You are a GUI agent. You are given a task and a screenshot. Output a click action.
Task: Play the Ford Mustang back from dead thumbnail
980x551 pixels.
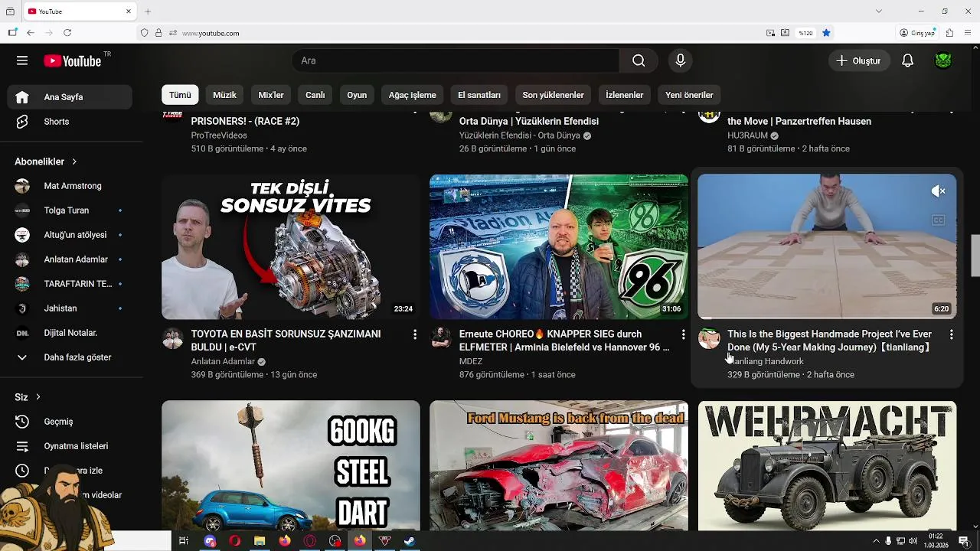[x=559, y=465]
